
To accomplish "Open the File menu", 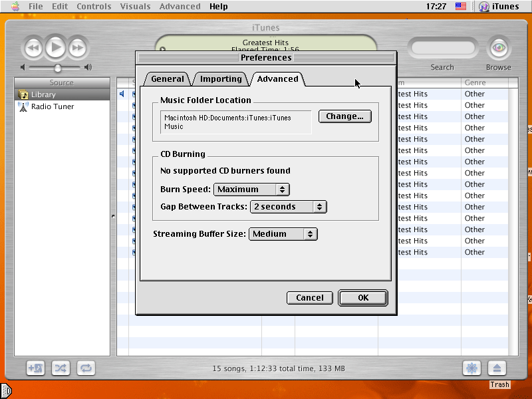I will (36, 7).
